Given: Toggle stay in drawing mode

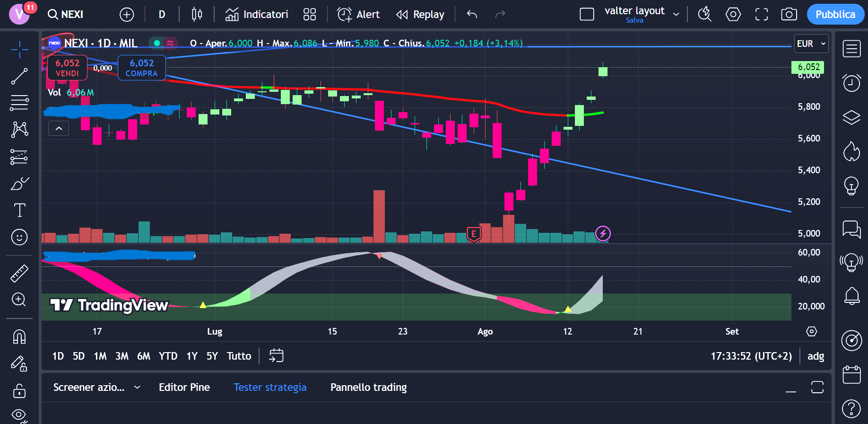Looking at the screenshot, I should (19, 364).
